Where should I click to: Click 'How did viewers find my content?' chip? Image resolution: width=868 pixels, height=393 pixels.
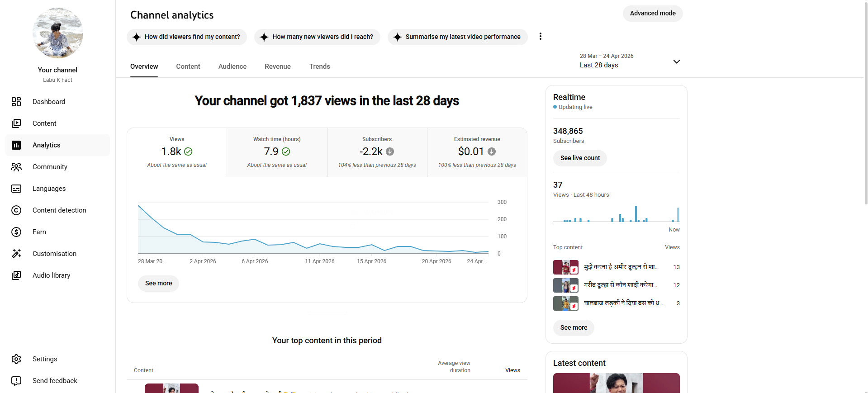tap(187, 37)
